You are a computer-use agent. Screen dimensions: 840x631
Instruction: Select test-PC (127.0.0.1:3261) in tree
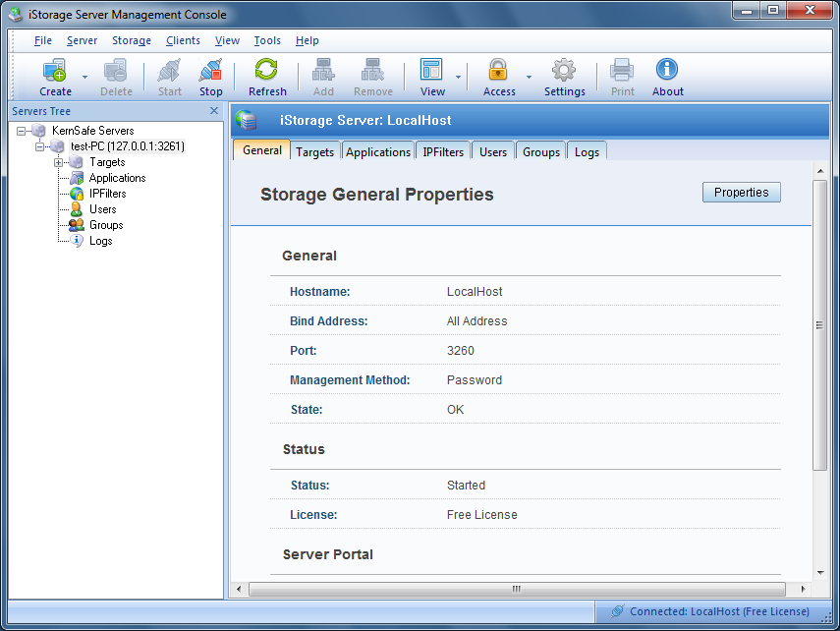(x=128, y=146)
